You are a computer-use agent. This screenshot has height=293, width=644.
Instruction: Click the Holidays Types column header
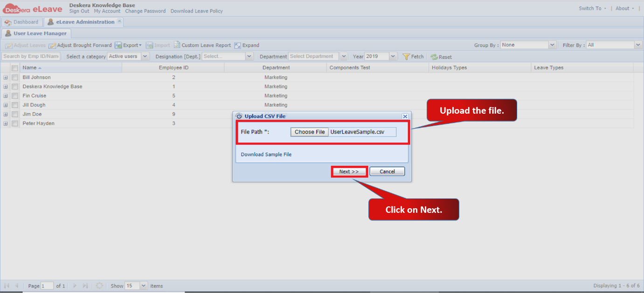coord(480,68)
